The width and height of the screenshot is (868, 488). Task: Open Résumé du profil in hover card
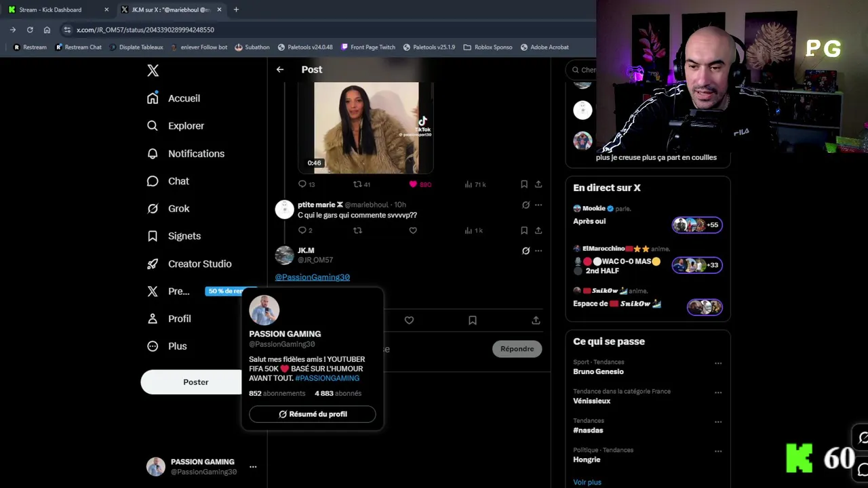(x=313, y=414)
